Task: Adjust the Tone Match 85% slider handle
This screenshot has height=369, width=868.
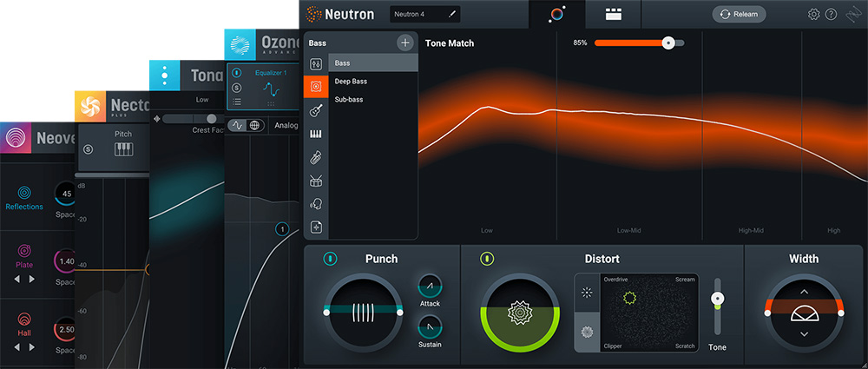Action: tap(668, 43)
